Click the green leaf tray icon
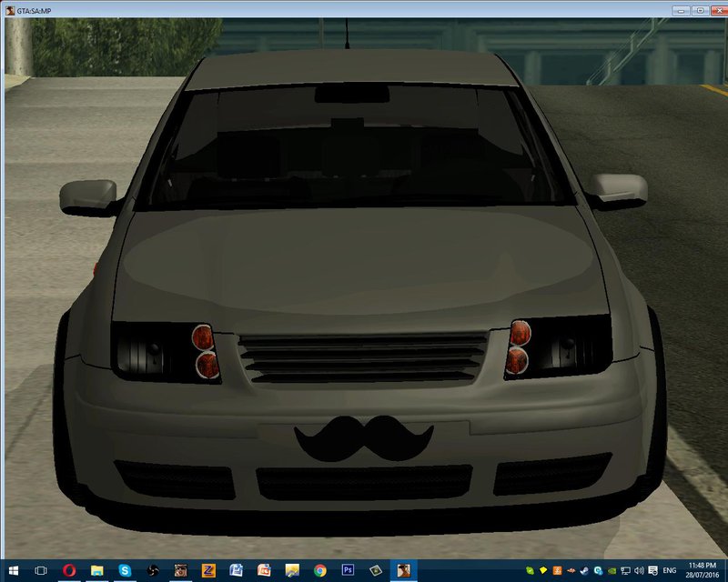This screenshot has width=728, height=582. pyautogui.click(x=530, y=570)
